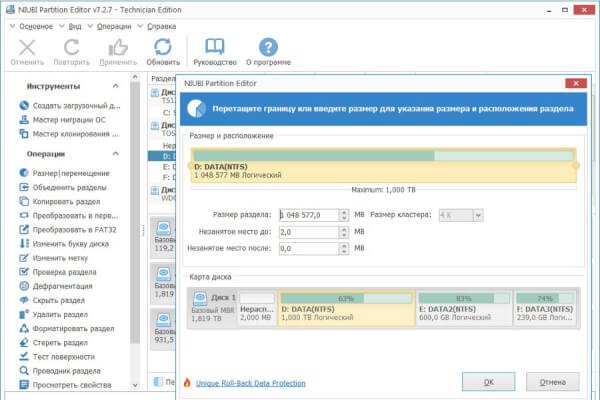The width and height of the screenshot is (600, 400).
Task: Click right resize handle of D: DATA bar
Action: pyautogui.click(x=576, y=166)
